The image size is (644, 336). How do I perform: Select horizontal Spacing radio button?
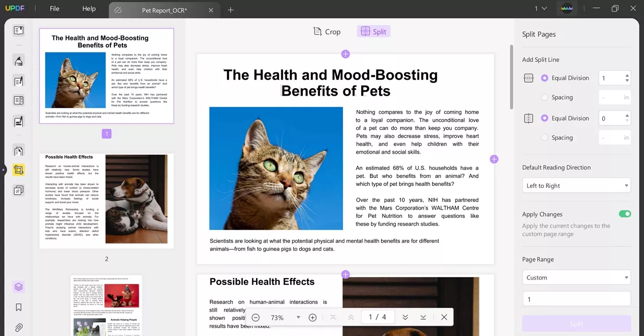pyautogui.click(x=544, y=97)
